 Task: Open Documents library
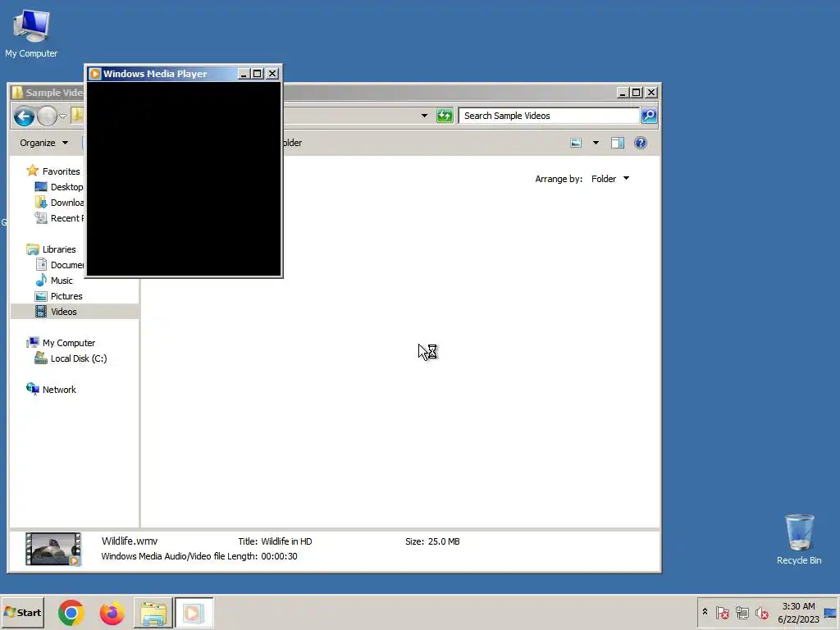[59, 265]
